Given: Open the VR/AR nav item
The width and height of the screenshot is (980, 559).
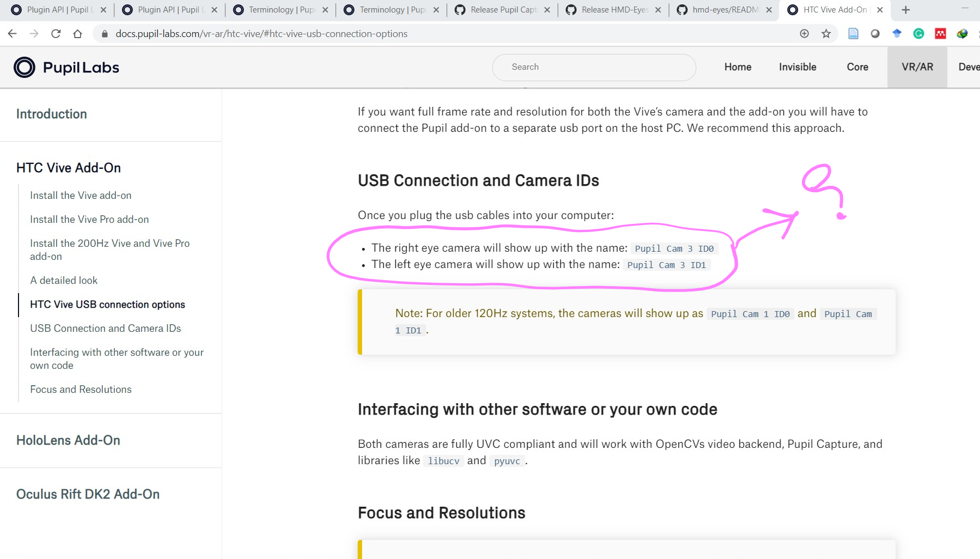Looking at the screenshot, I should (x=917, y=67).
